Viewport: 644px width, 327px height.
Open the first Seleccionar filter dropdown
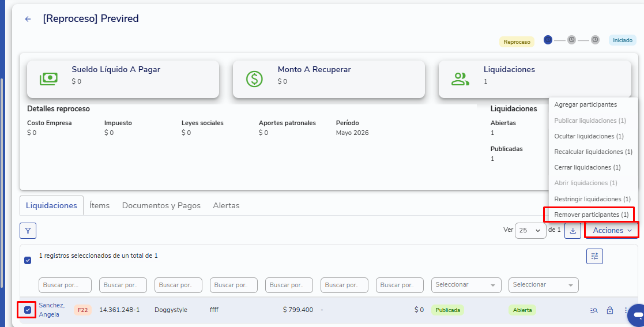(466, 285)
